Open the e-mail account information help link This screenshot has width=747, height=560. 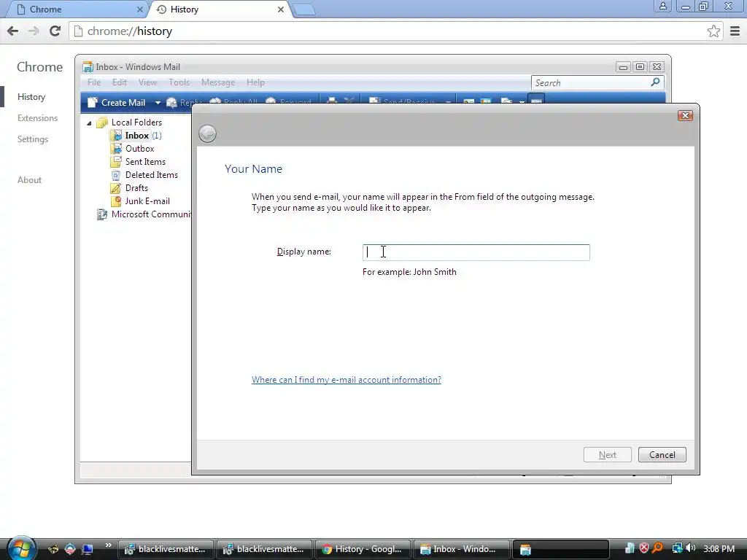(x=347, y=379)
